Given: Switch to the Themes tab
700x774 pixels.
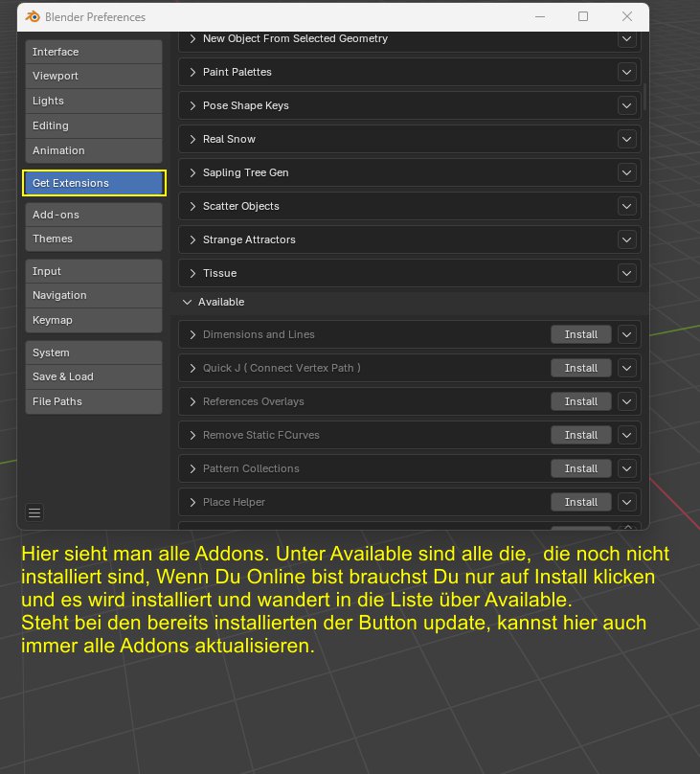Looking at the screenshot, I should (94, 239).
